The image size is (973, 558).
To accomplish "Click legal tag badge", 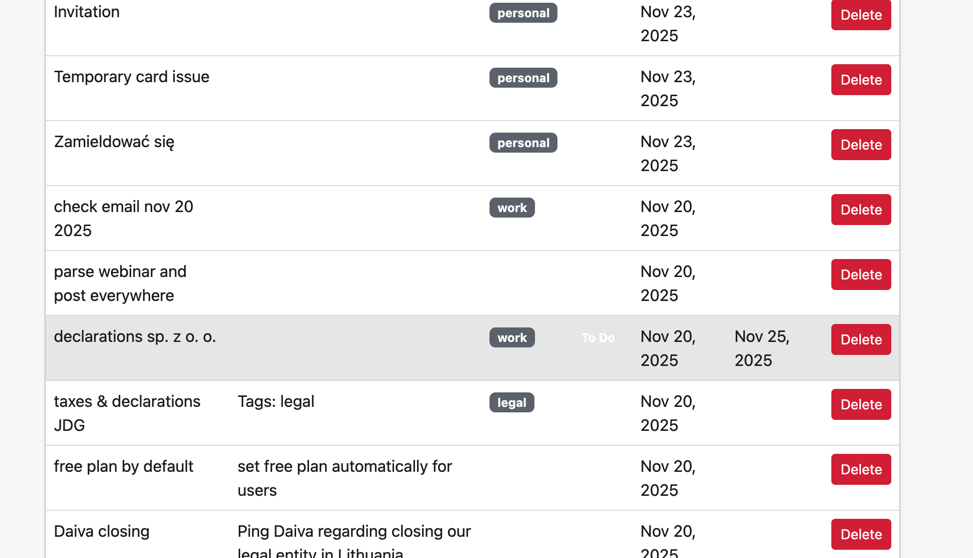I will click(511, 403).
